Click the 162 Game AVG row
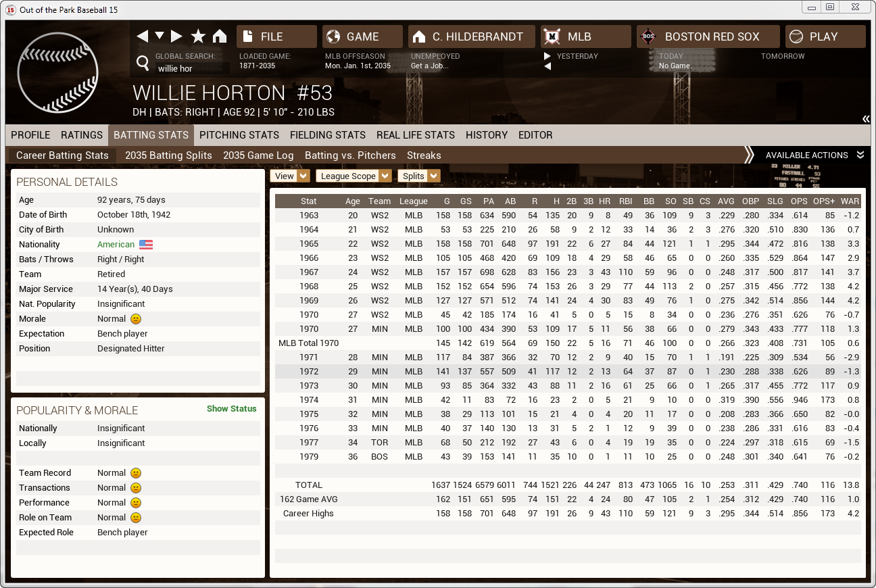Screen dimensions: 876x588 (568, 499)
